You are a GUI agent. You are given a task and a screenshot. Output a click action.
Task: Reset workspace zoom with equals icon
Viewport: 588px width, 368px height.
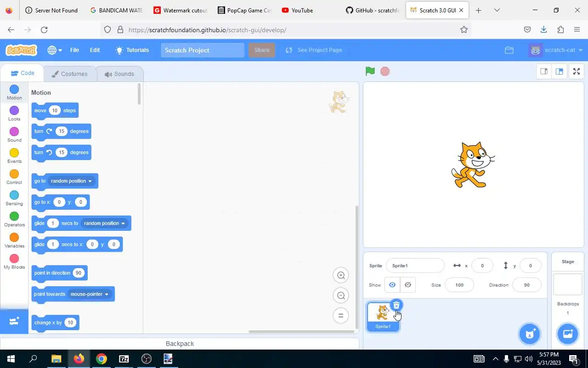pyautogui.click(x=341, y=316)
